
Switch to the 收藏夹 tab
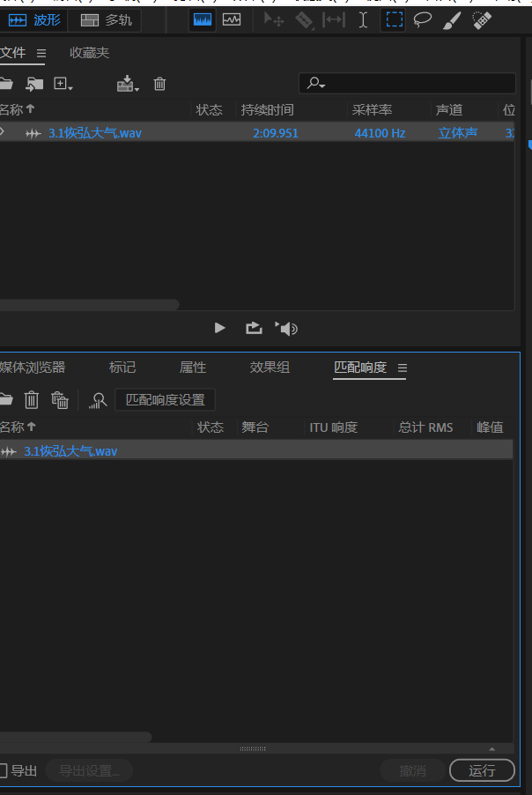[89, 53]
